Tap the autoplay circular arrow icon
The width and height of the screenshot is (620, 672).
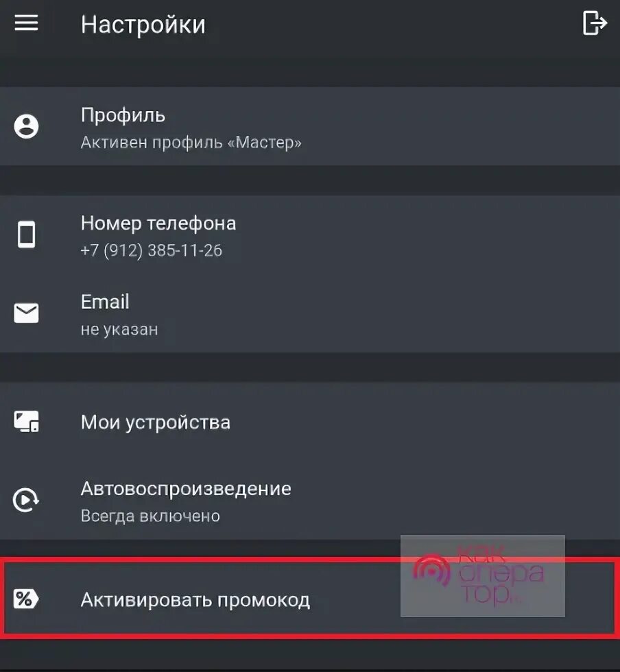coord(26,500)
